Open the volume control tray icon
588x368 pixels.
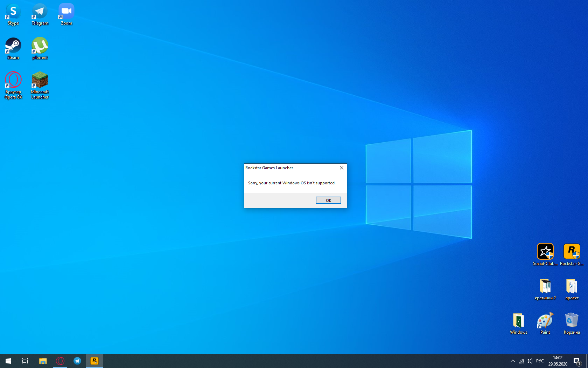530,361
